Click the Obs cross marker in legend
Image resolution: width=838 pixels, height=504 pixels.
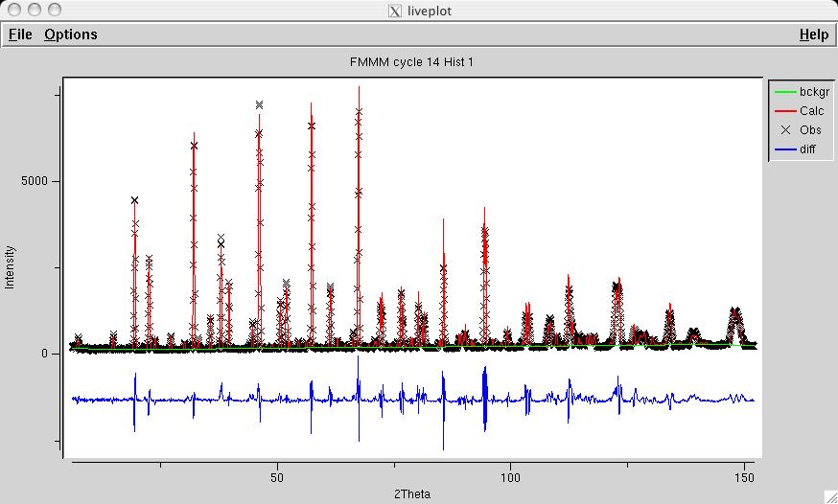tap(785, 130)
